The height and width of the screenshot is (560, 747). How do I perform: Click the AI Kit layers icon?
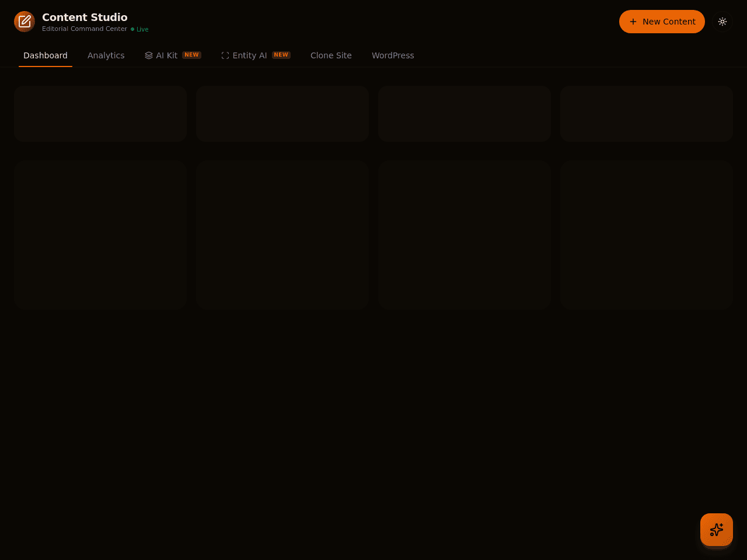coord(149,55)
